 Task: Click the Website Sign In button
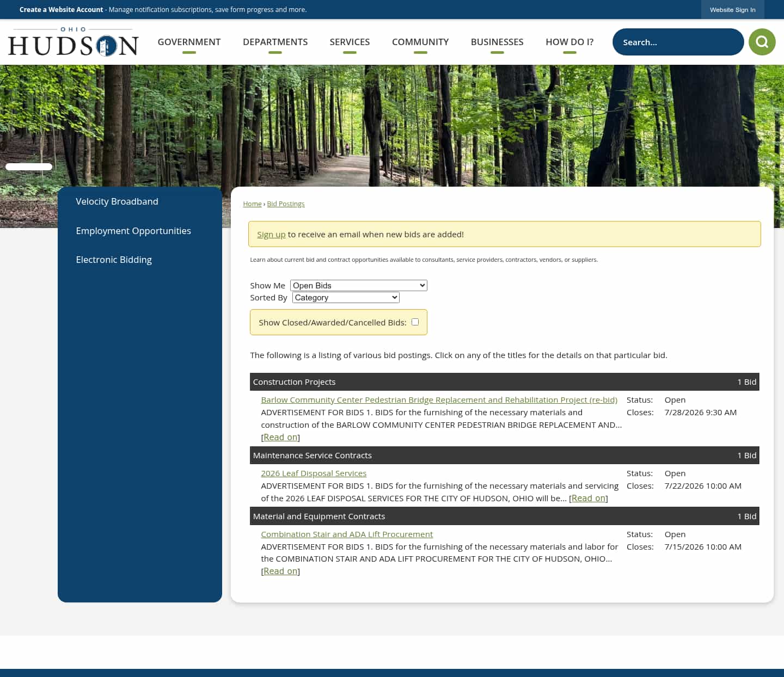[x=732, y=10]
